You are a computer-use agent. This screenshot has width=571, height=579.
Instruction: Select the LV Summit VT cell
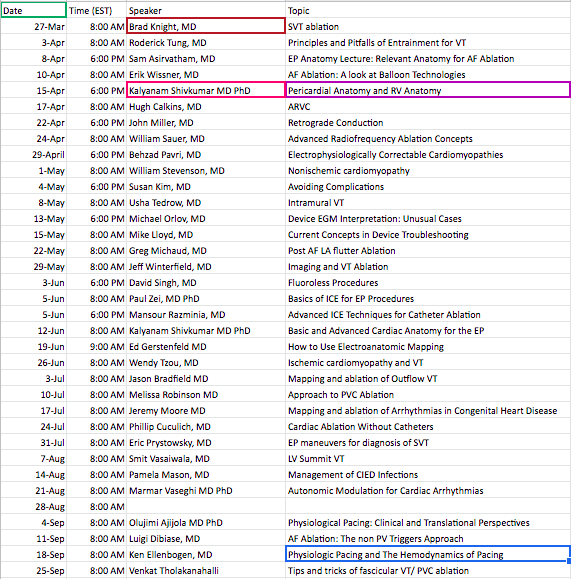[x=428, y=458]
